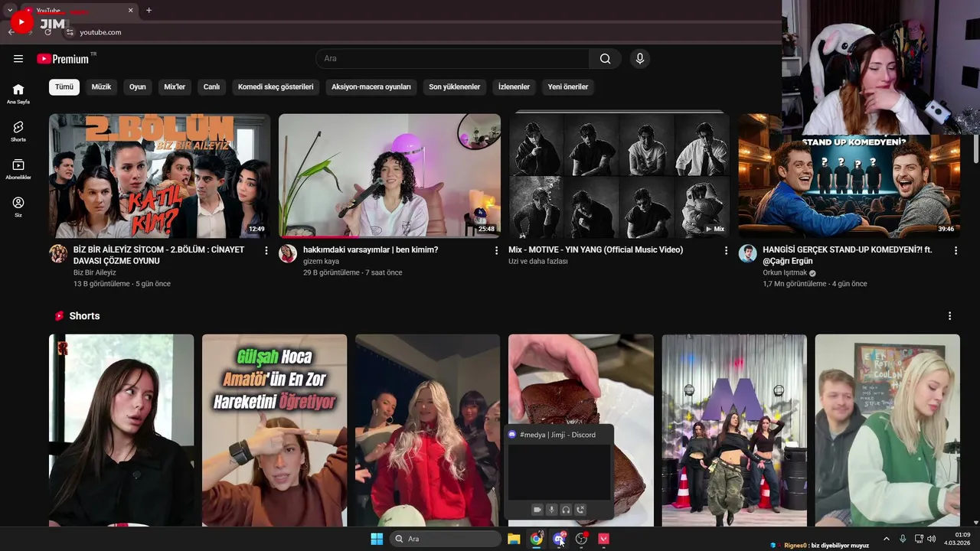
Task: Toggle camera in Discord preview popup
Action: [x=537, y=510]
